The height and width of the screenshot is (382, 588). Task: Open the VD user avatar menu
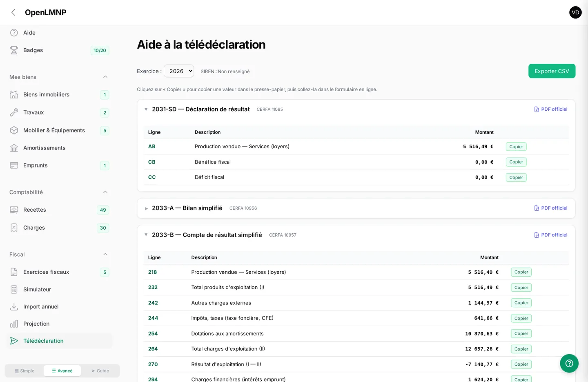(x=575, y=12)
